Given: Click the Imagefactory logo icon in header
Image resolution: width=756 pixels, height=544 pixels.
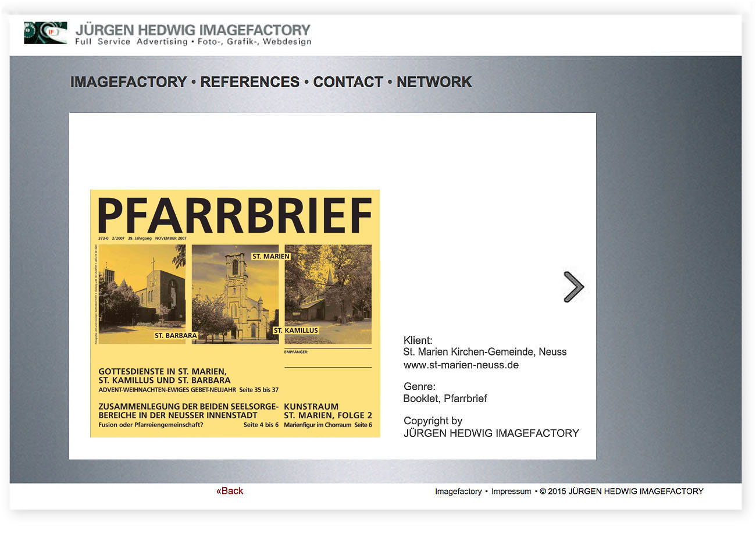Looking at the screenshot, I should coord(45,33).
